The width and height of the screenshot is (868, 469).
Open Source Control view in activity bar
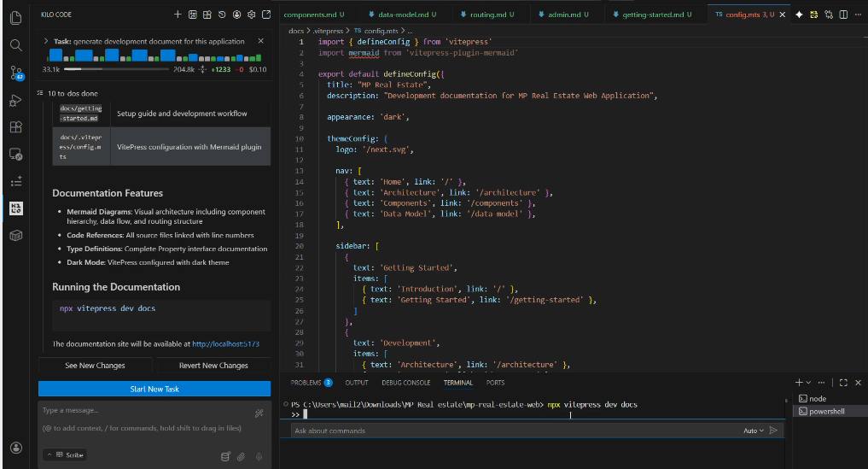[16, 73]
